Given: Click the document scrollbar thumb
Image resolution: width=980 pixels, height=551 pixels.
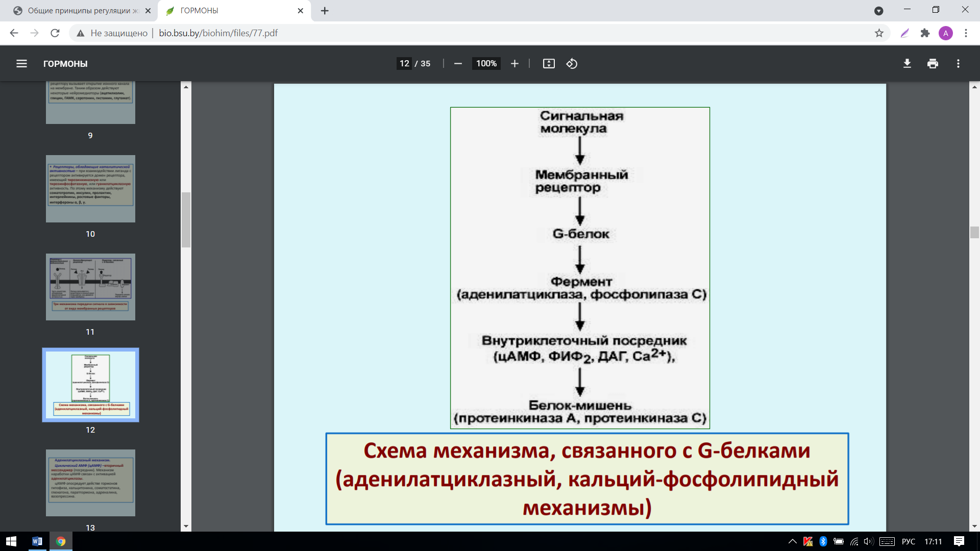Looking at the screenshot, I should tap(974, 232).
